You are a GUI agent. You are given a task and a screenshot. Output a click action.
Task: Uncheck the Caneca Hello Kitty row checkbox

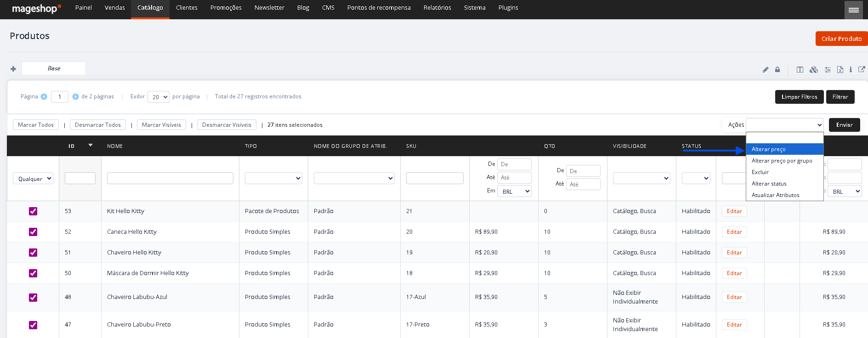(x=33, y=232)
